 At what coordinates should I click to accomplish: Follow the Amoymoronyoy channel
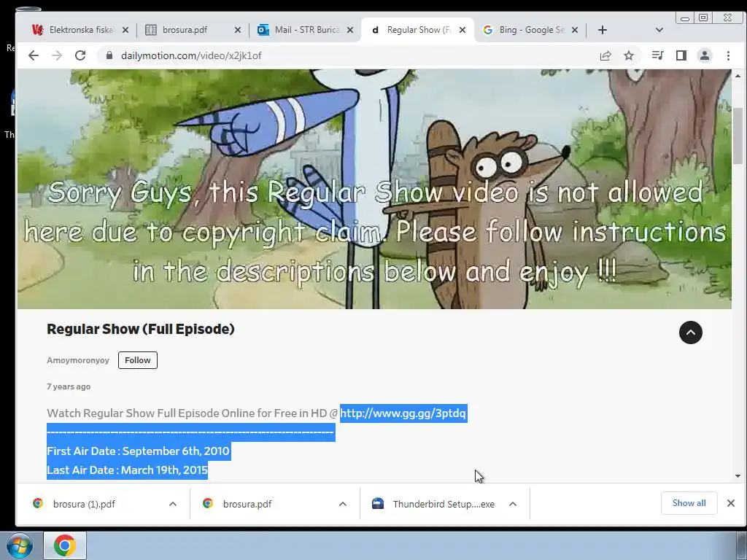tap(138, 360)
